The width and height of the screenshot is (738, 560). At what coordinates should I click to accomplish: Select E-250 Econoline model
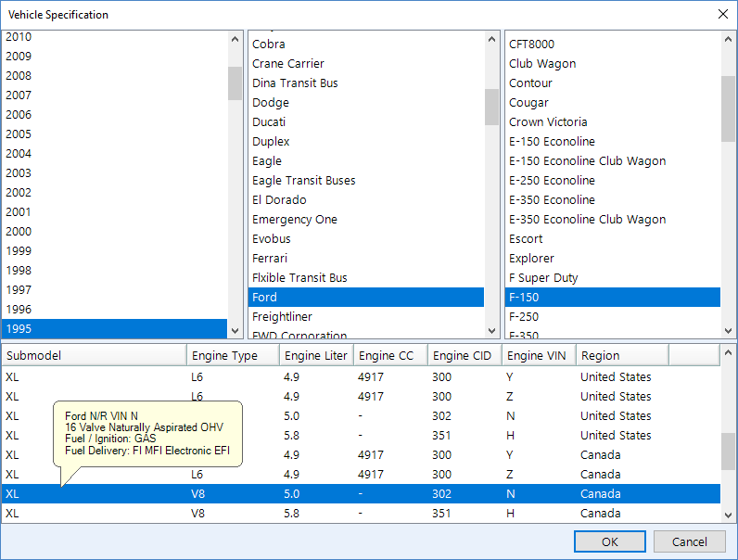(613, 180)
